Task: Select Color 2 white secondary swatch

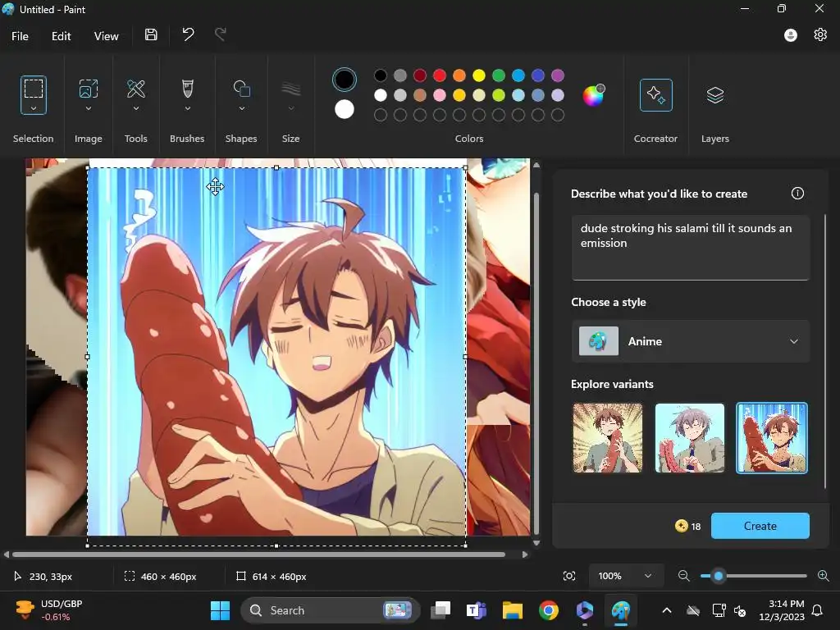Action: click(x=344, y=109)
